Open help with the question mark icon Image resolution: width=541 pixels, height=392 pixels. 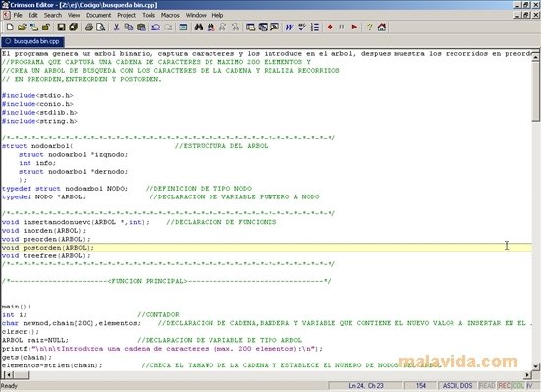coord(370,27)
